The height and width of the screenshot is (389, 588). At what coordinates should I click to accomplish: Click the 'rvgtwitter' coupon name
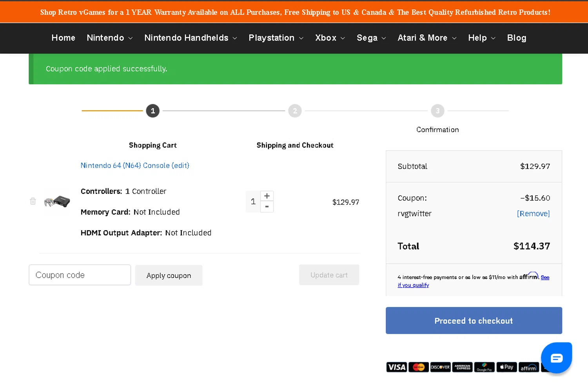414,214
